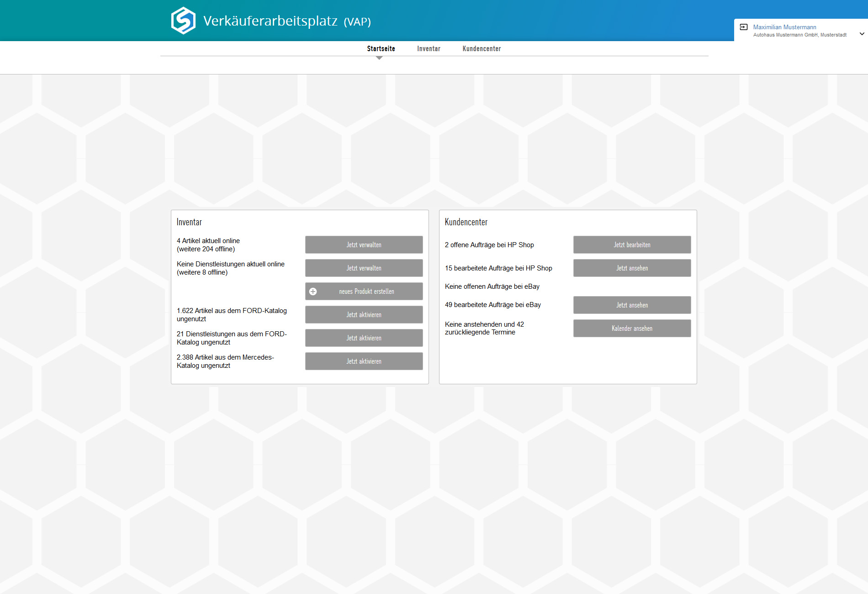Switch to the Inventar tab
This screenshot has height=594, width=868.
point(428,48)
